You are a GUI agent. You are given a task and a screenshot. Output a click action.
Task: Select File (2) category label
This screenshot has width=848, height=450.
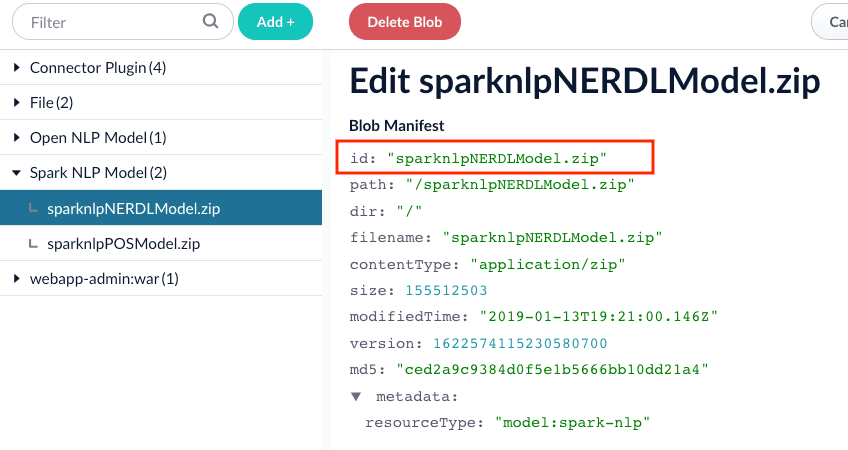click(x=51, y=102)
